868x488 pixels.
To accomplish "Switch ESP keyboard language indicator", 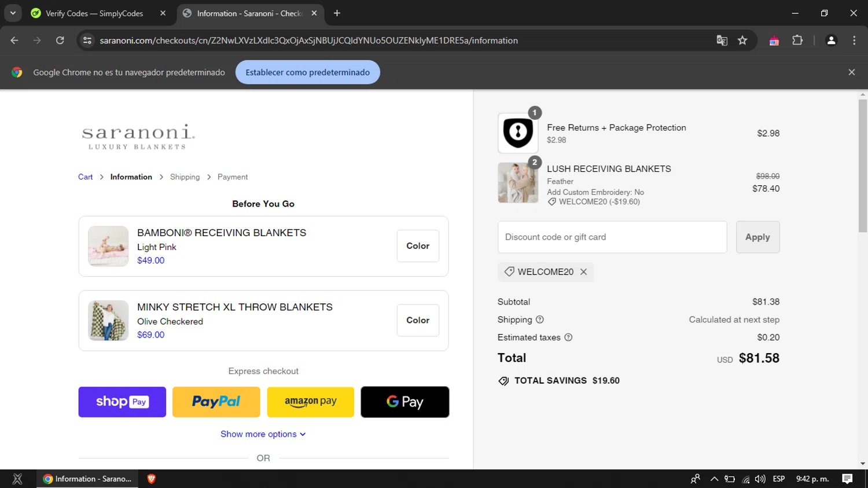I will (779, 479).
